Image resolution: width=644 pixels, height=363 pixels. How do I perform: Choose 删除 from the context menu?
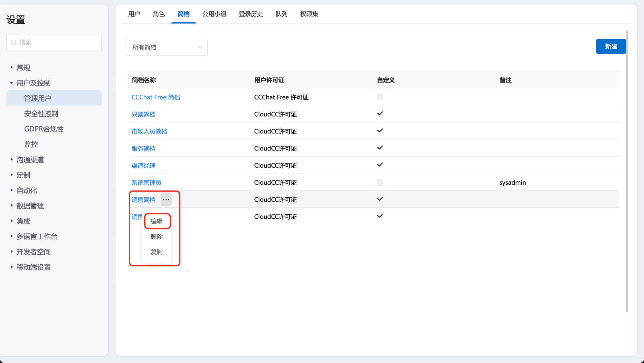click(x=157, y=237)
